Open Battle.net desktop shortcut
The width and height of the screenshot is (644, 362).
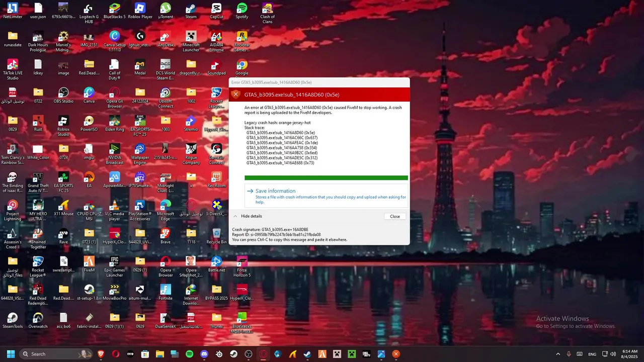pos(216,264)
